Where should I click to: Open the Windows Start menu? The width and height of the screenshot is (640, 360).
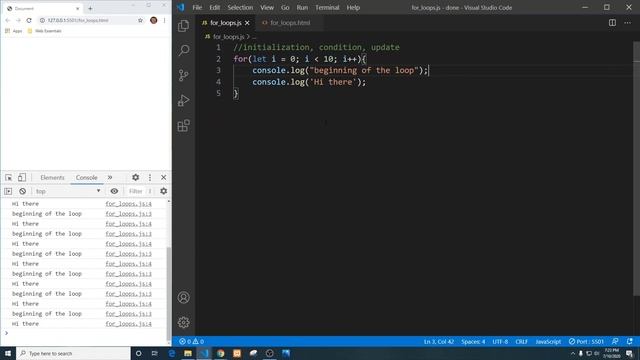coord(8,353)
